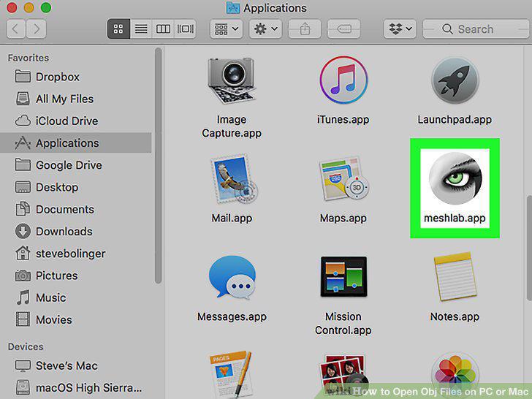Viewport: 532px width, 399px height.
Task: Select the Mail.app stamp icon
Action: coord(233,179)
